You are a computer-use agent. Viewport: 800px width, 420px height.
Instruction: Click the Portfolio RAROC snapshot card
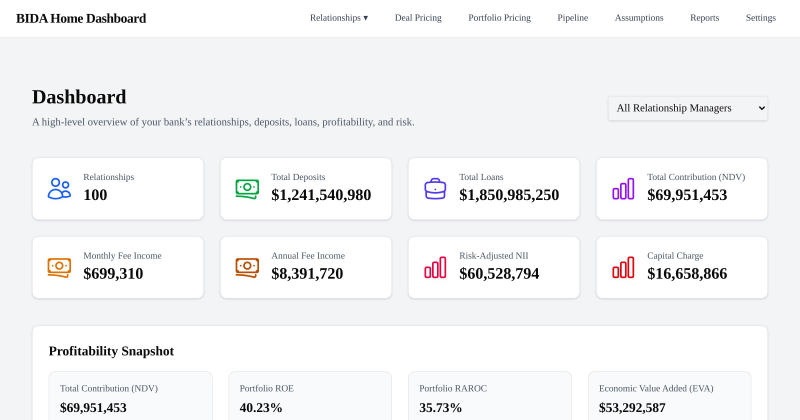coord(490,396)
